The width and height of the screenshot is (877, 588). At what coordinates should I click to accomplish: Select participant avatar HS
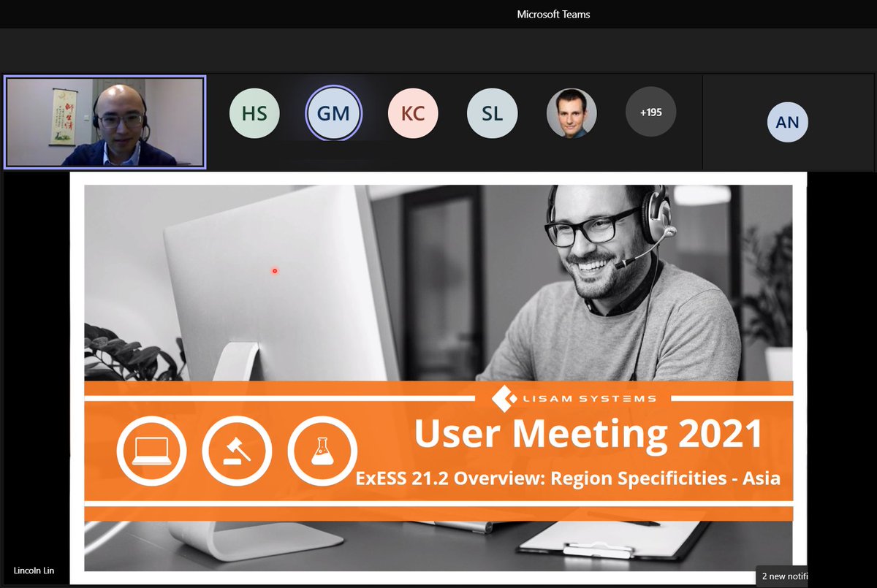point(254,113)
